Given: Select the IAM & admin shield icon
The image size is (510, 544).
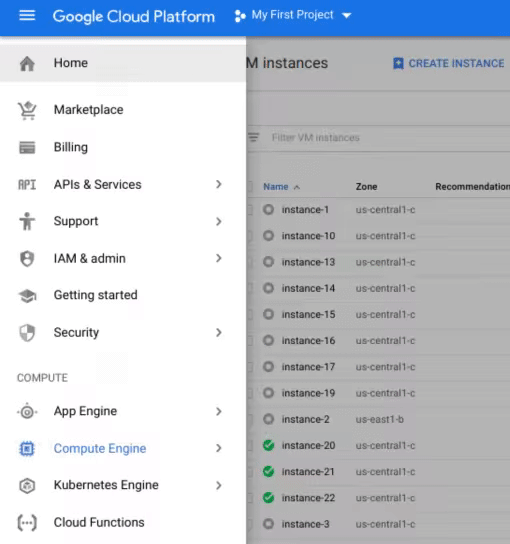Looking at the screenshot, I should (27, 258).
